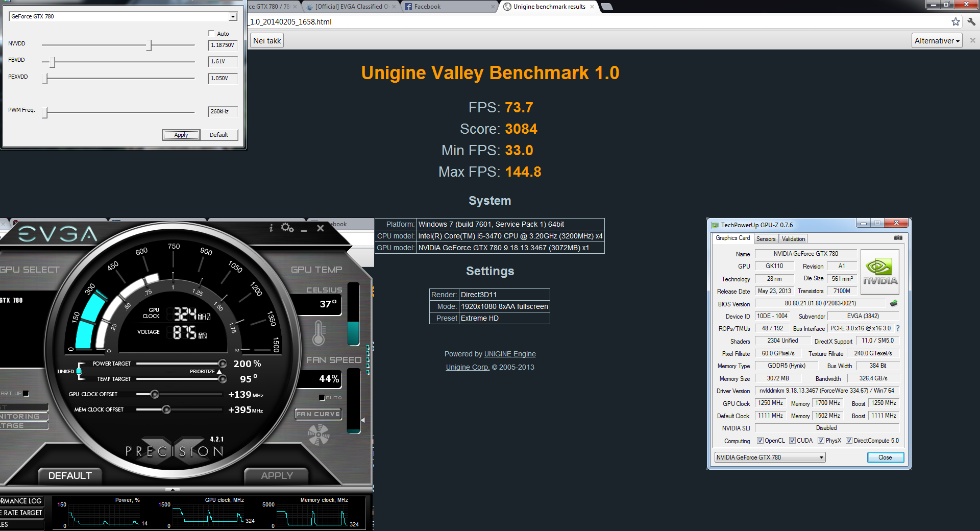Open Frame Rate Target in Precision
Viewport: 980px width, 531px height.
click(x=21, y=513)
